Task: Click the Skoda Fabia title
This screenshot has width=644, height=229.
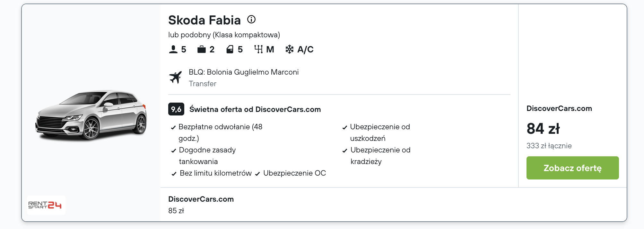Action: 205,20
